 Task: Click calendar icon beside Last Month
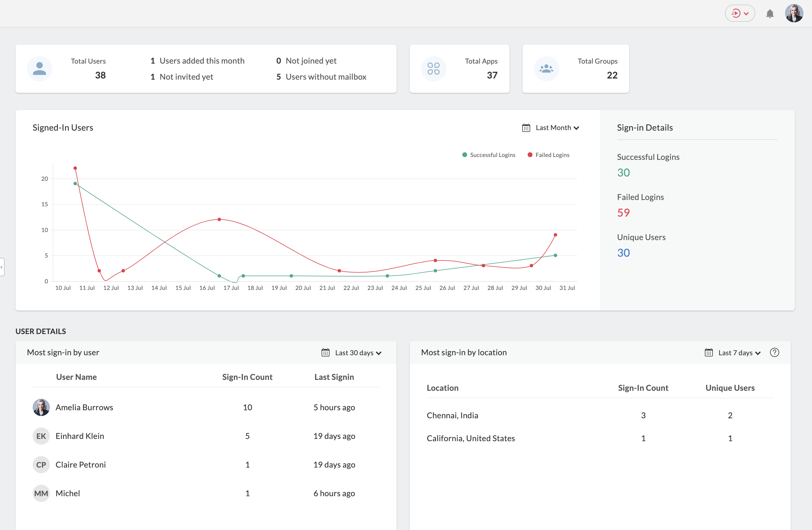[526, 128]
